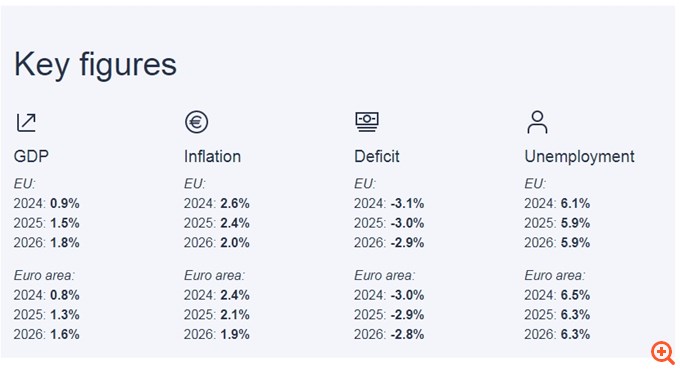Click Euro area 2026 deficit value -2.8%

click(x=407, y=334)
